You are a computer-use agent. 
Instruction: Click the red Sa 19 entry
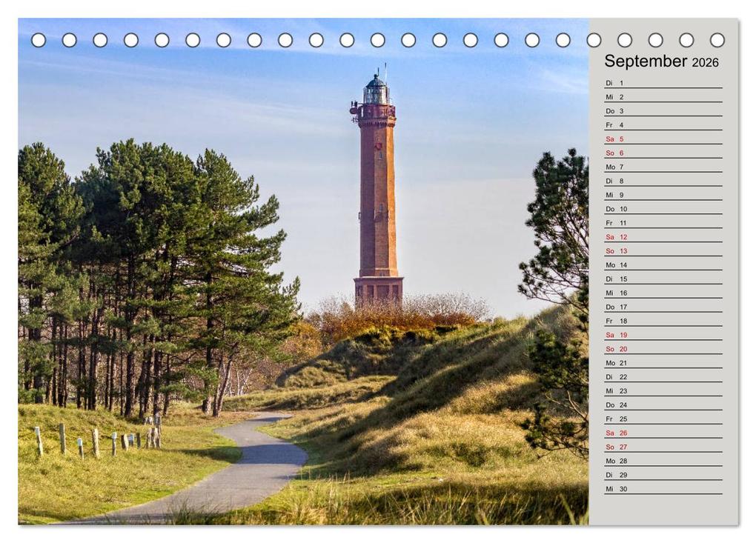pyautogui.click(x=615, y=335)
